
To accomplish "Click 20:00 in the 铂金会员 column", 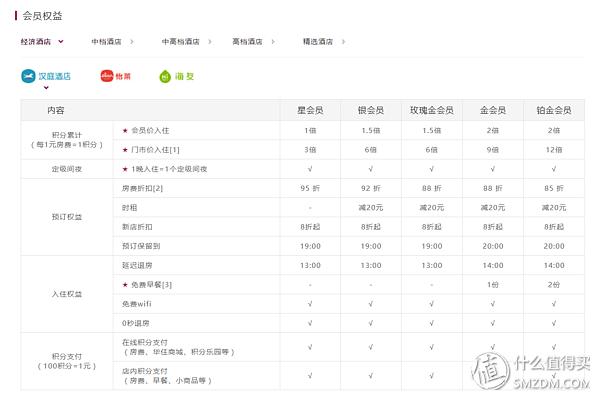I will pyautogui.click(x=554, y=246).
